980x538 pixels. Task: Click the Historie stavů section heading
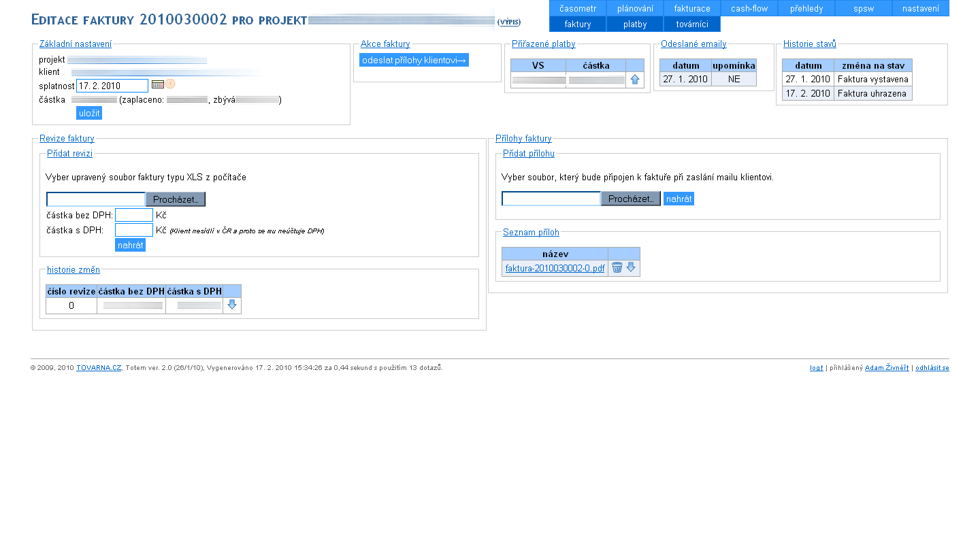pos(810,44)
